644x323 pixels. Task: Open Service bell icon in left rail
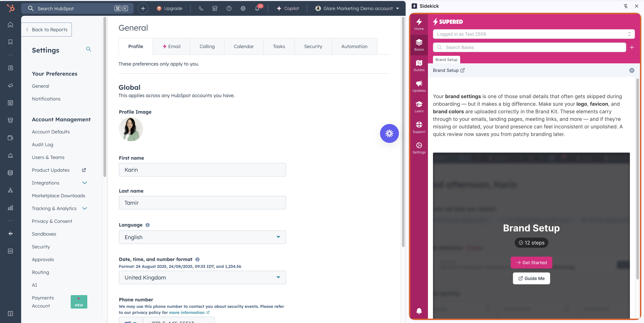click(10, 155)
